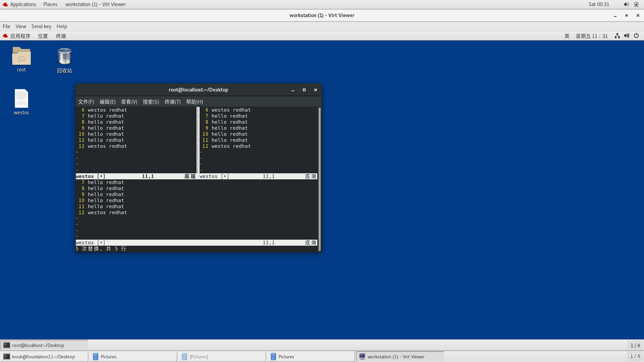Screen dimensions: 644x362
Task: Click the terminal vertical scrollbar
Action: (x=320, y=179)
